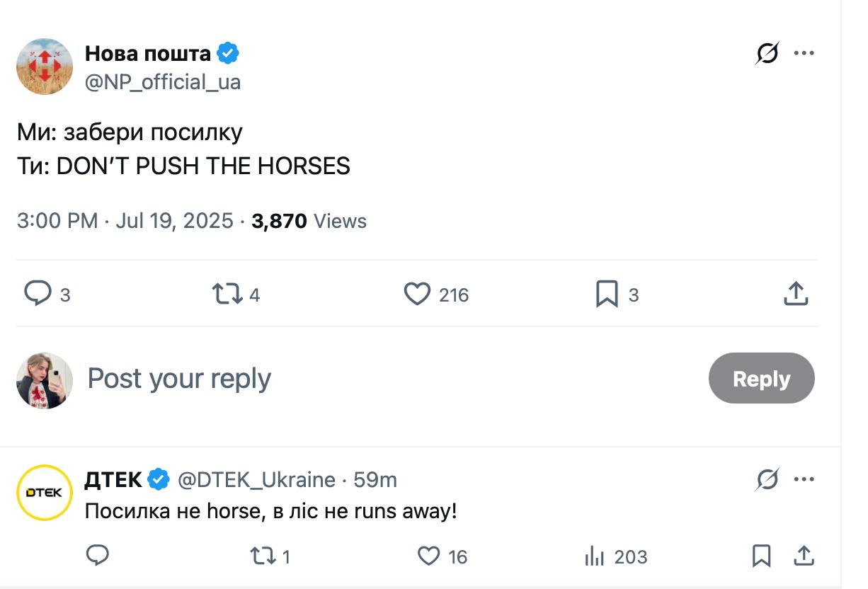Bookmark the ДТЕК reply

click(761, 556)
